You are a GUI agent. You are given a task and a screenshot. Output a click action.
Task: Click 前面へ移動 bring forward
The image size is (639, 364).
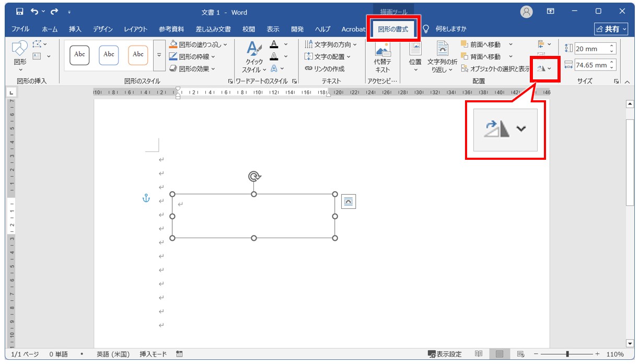(x=481, y=44)
